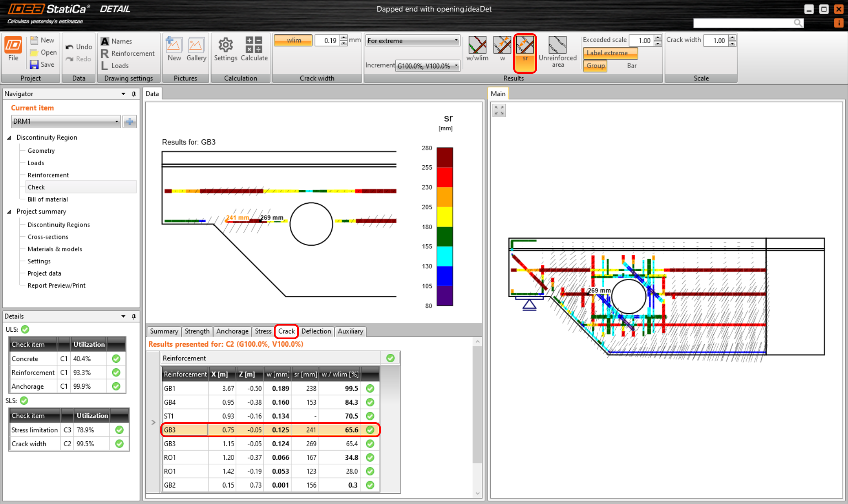Open the Deflection results tab
The width and height of the screenshot is (848, 504).
click(x=316, y=331)
